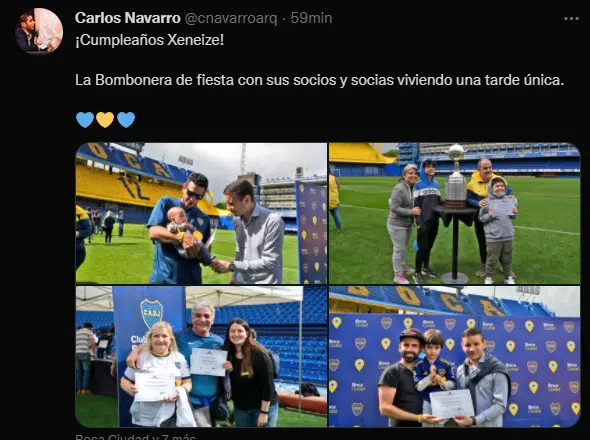Open the three-dot more options menu
Screen dimensions: 590x440
(x=571, y=18)
